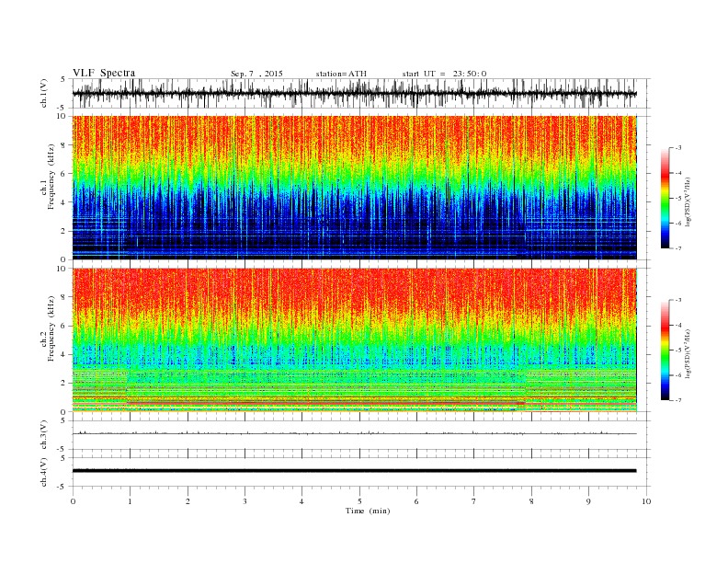Click the "ch.4(V)" waveform axis label
728x563 pixels.
44,472
